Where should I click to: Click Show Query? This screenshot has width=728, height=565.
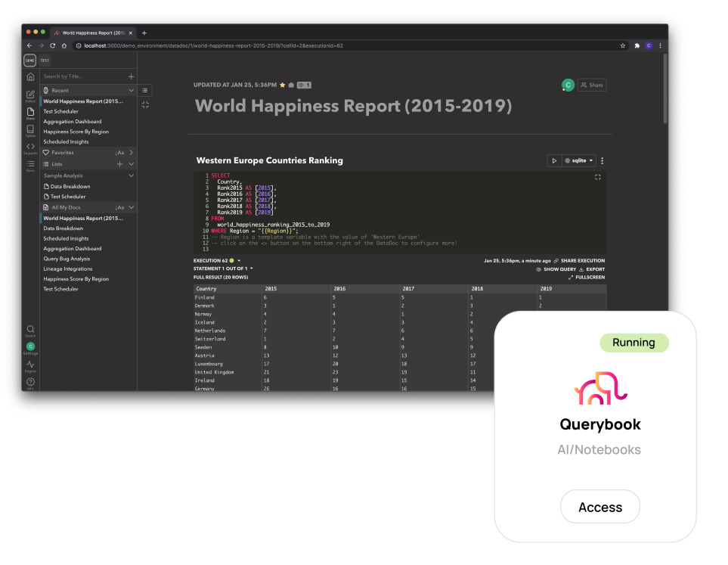[556, 269]
